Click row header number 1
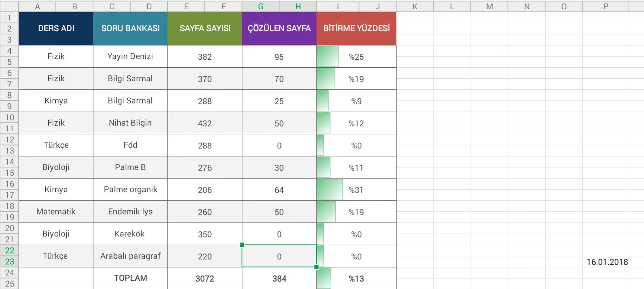 (x=9, y=18)
